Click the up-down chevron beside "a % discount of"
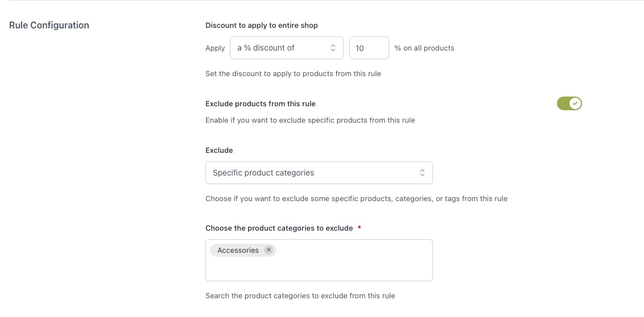The image size is (644, 317). [x=333, y=48]
